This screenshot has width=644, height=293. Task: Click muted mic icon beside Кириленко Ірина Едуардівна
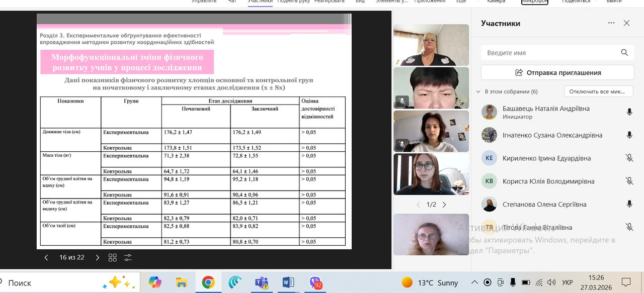coord(629,158)
